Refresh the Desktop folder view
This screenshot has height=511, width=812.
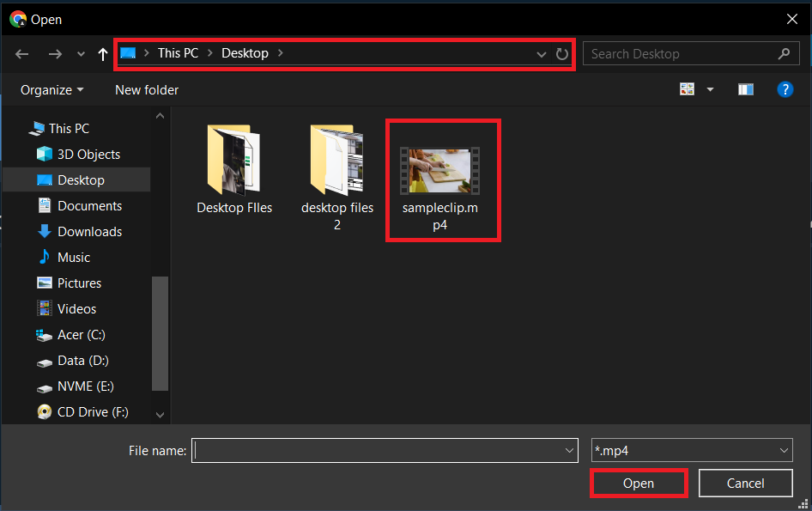[x=563, y=53]
